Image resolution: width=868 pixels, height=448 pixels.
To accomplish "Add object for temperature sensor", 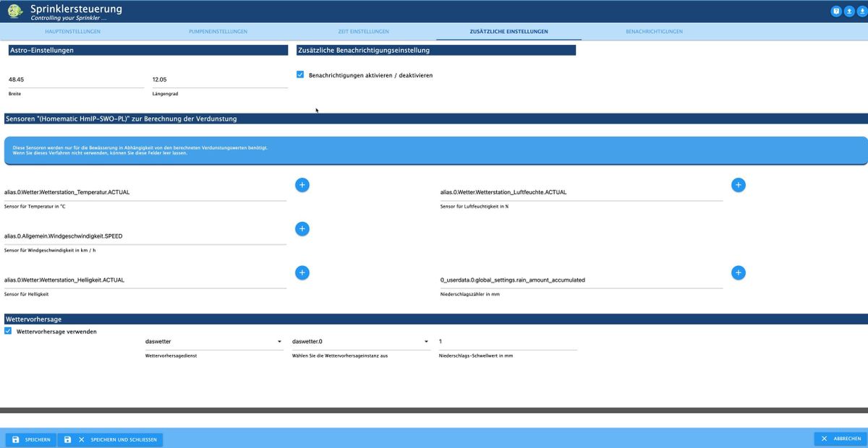I will 302,185.
